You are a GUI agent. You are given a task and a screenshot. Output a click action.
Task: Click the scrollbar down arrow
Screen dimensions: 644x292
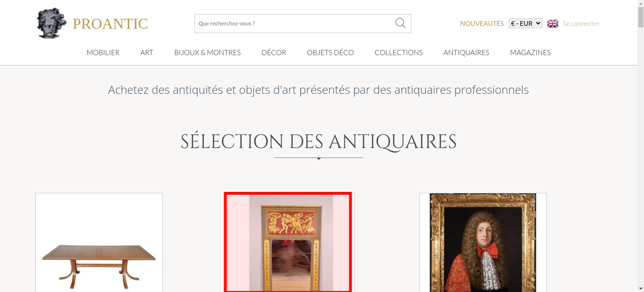click(640, 288)
